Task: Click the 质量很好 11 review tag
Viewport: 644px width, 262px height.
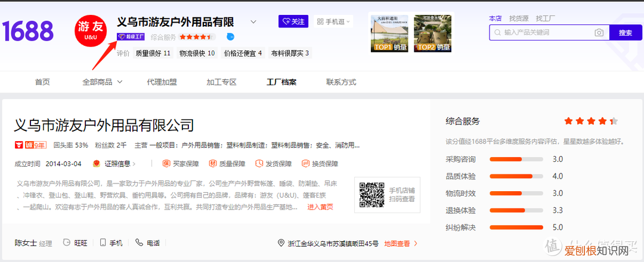Action: [x=153, y=54]
